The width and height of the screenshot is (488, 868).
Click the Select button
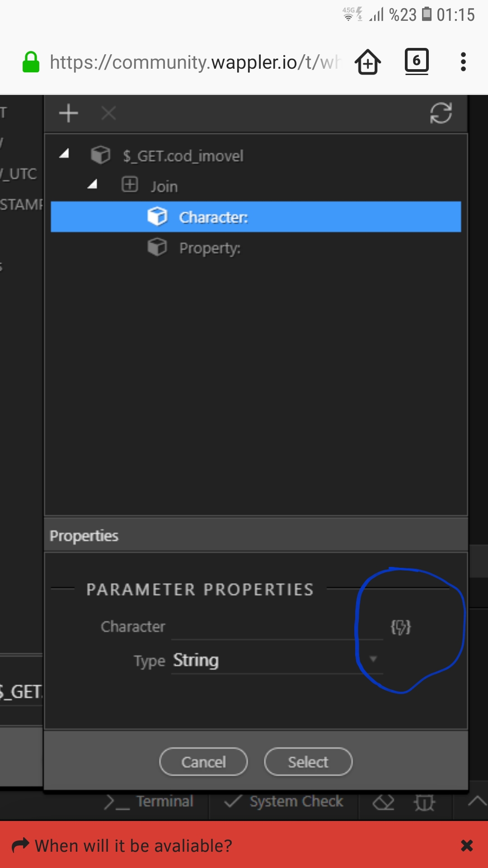coord(308,762)
